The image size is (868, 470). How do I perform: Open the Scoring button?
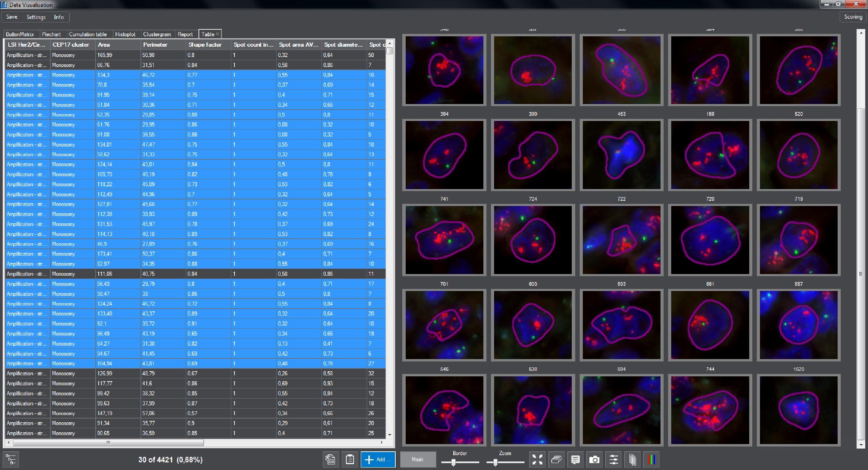click(853, 17)
